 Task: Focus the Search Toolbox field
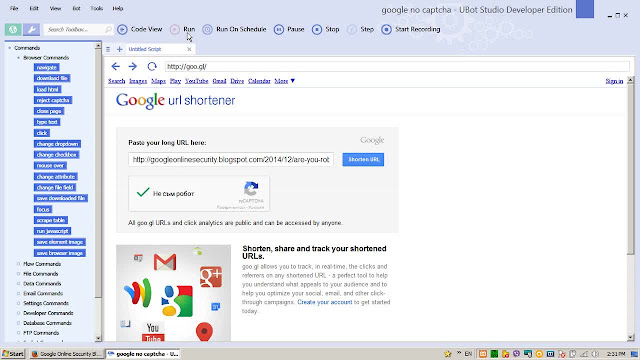pyautogui.click(x=74, y=29)
